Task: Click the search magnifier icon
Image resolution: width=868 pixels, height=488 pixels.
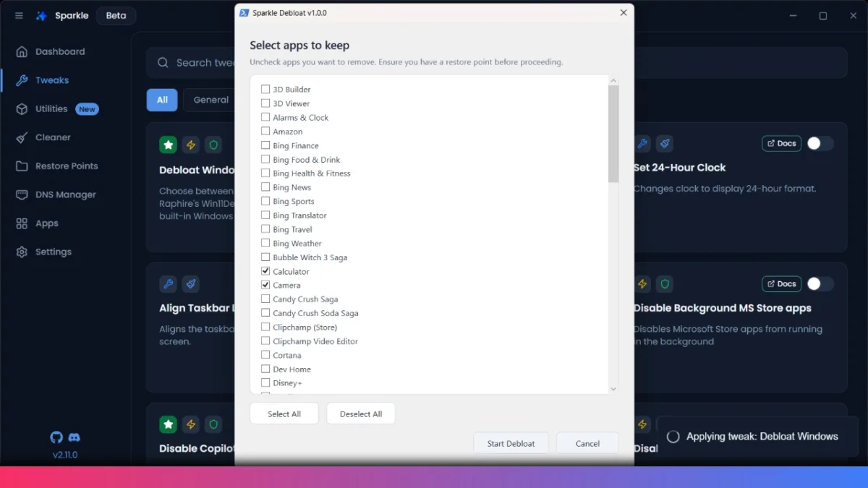Action: click(x=163, y=63)
